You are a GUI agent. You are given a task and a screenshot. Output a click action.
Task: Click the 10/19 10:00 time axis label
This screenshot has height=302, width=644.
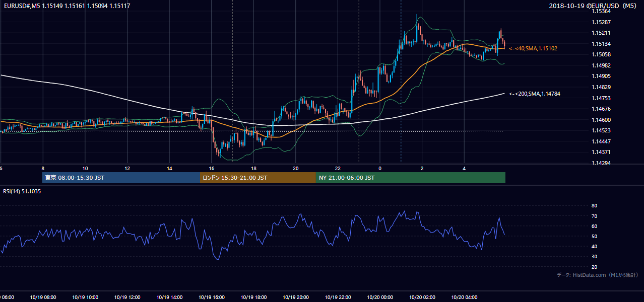point(85,297)
